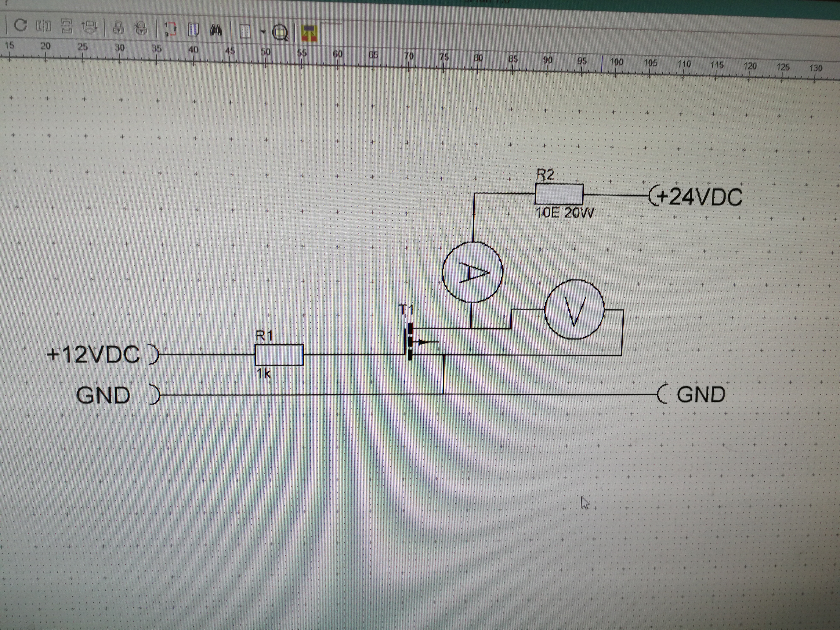Select the ammeter symbol marked A
This screenshot has height=630, width=840.
coord(472,272)
